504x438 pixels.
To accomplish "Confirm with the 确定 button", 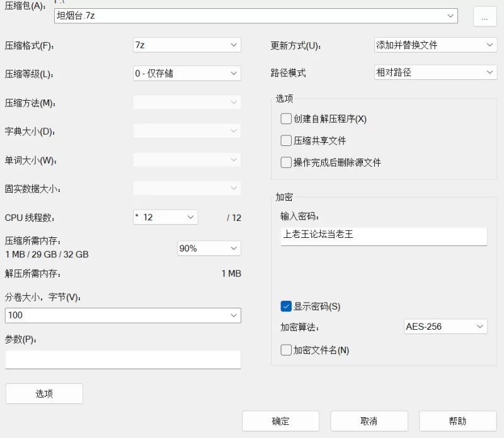I will (x=280, y=421).
